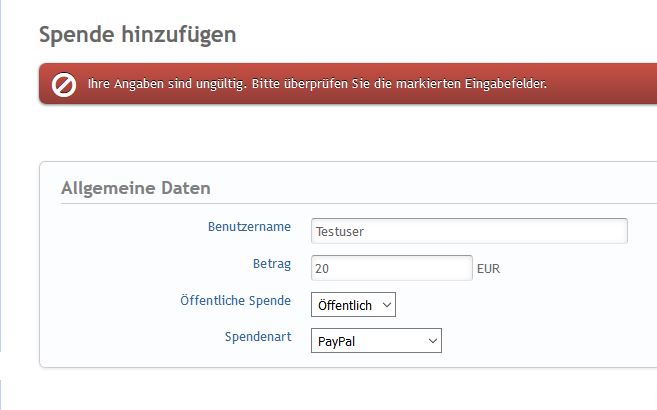Click the EUR currency suffix next to Betrag
The image size is (657, 410).
489,269
